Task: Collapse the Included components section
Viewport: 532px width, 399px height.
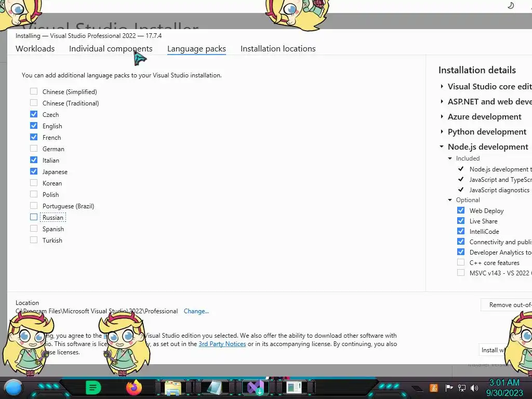Action: pos(450,158)
